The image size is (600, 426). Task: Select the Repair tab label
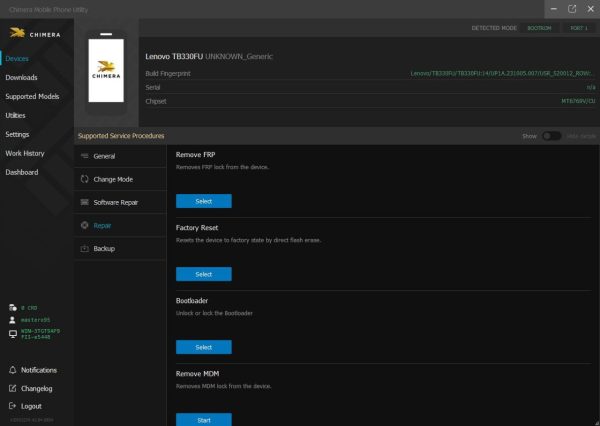click(x=102, y=225)
